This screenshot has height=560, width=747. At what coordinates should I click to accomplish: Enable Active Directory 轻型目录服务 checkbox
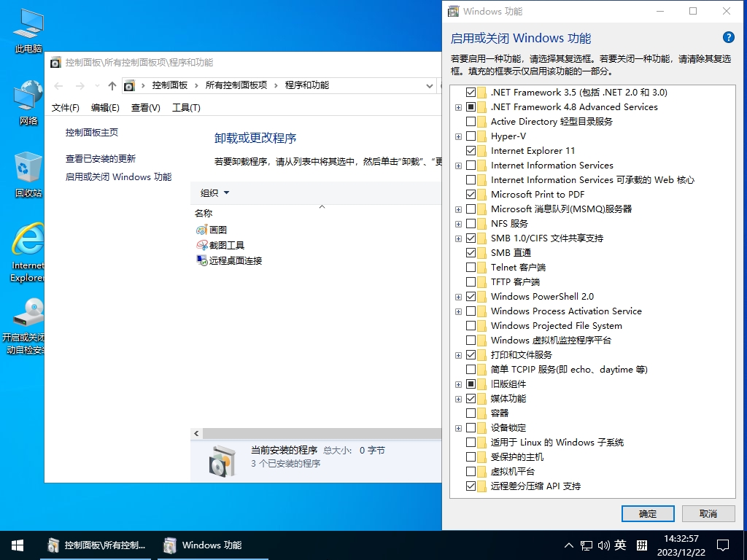coord(471,122)
